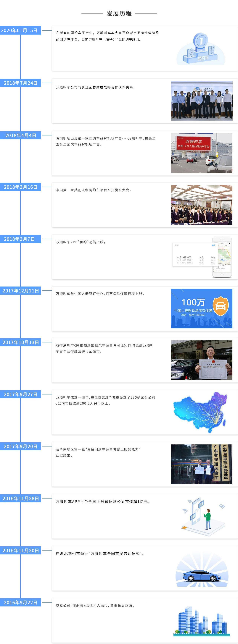
Task: Open the shareholder meeting photo
Action: (x=201, y=205)
